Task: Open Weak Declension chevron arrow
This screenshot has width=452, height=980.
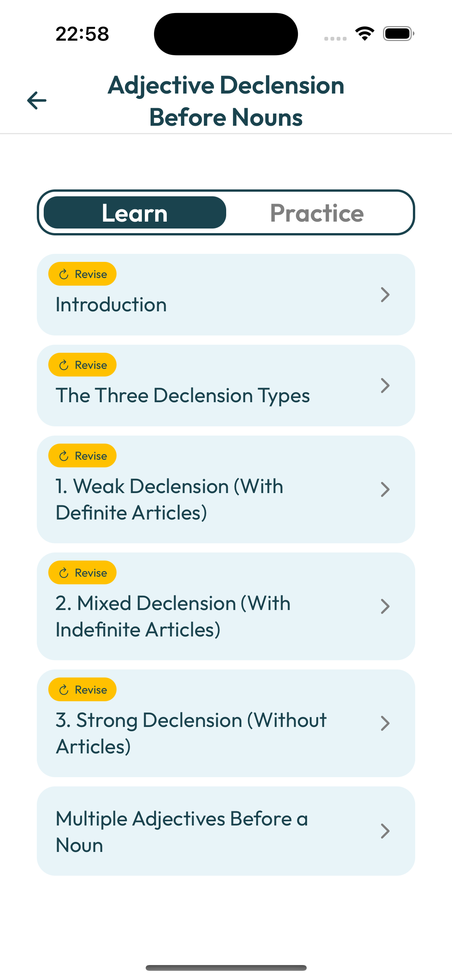Action: 385,489
